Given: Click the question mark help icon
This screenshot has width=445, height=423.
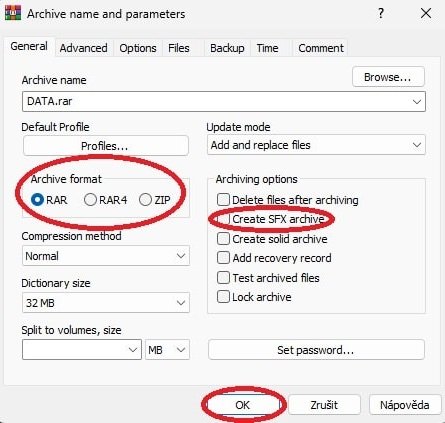Looking at the screenshot, I should pyautogui.click(x=381, y=14).
